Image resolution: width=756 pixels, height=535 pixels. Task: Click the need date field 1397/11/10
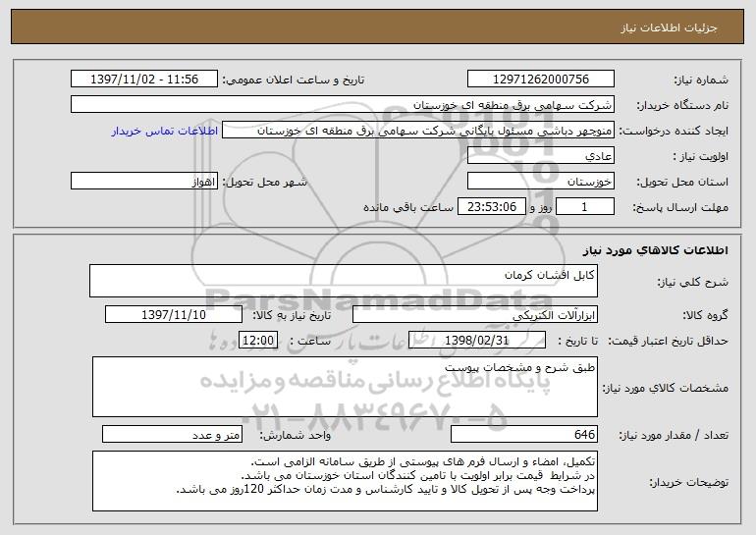point(174,315)
